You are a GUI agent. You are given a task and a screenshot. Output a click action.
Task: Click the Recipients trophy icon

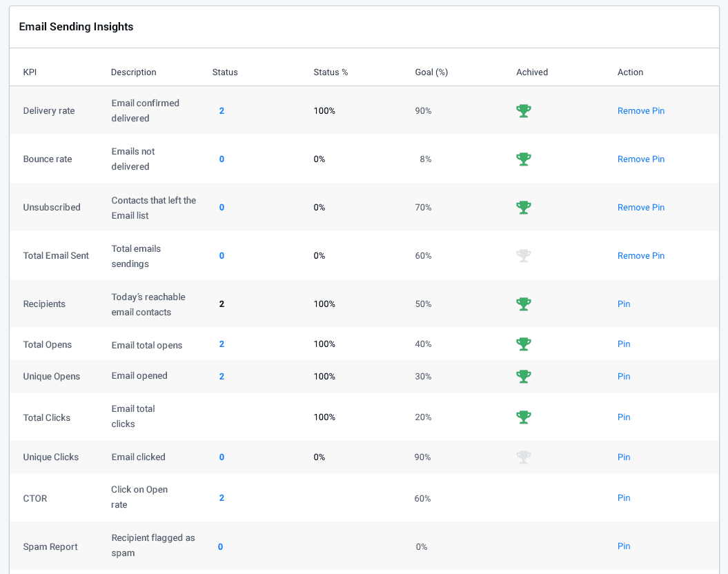coord(524,304)
